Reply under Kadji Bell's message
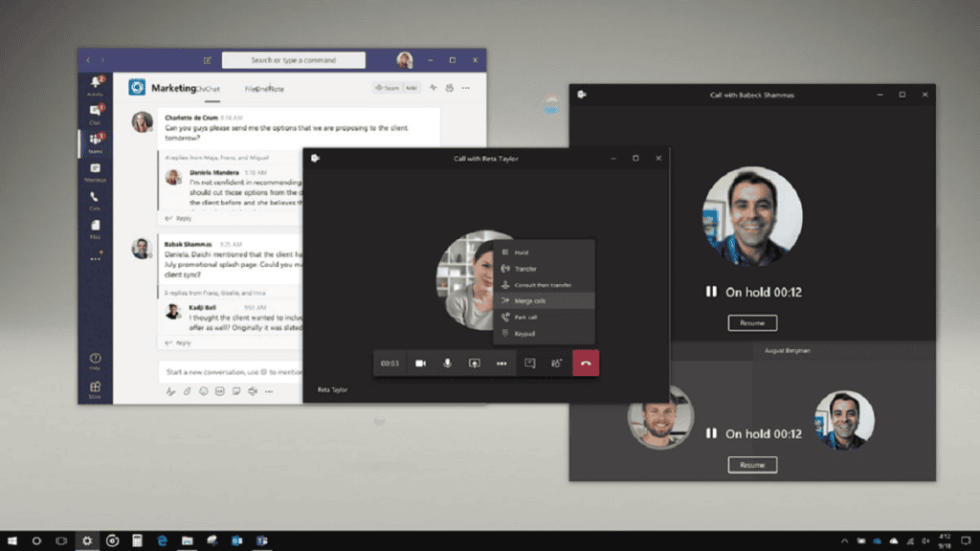Viewport: 980px width, 551px height. (x=183, y=342)
